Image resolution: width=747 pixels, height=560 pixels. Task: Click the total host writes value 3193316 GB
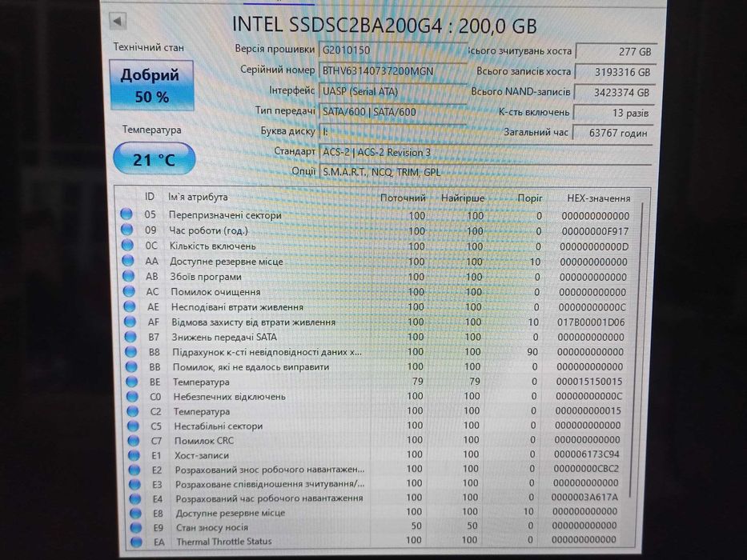point(615,72)
